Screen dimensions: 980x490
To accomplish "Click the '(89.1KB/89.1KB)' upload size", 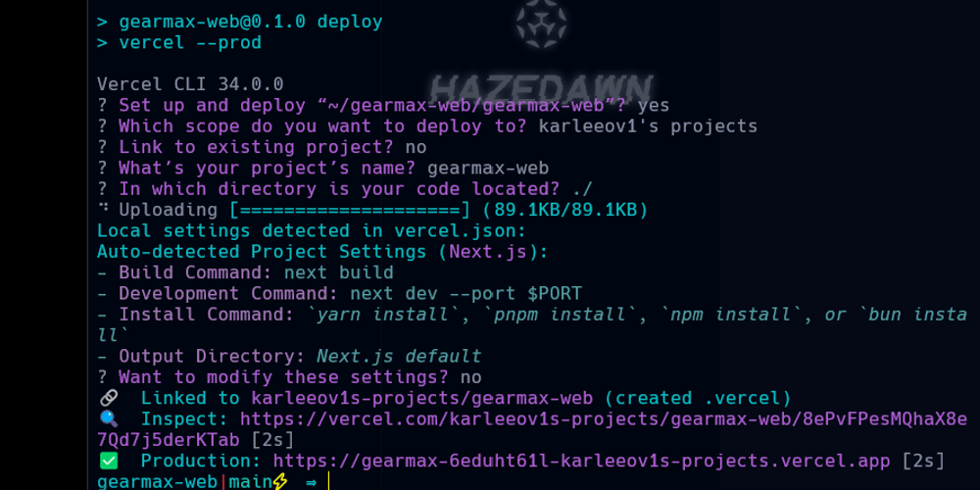I will (x=565, y=210).
